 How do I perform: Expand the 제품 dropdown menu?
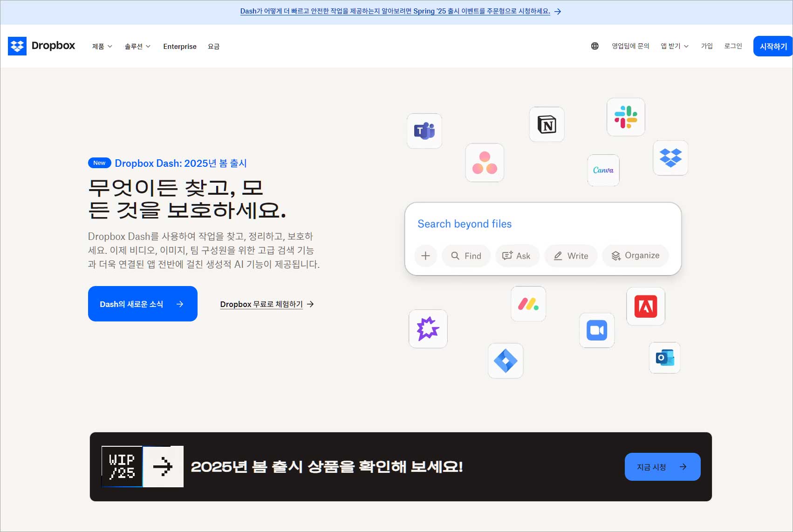point(102,46)
